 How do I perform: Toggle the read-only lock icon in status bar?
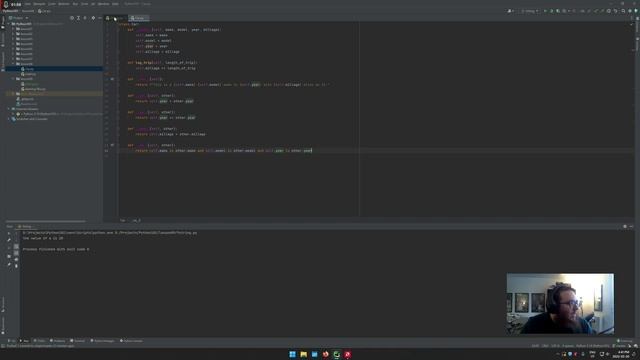tap(630, 346)
